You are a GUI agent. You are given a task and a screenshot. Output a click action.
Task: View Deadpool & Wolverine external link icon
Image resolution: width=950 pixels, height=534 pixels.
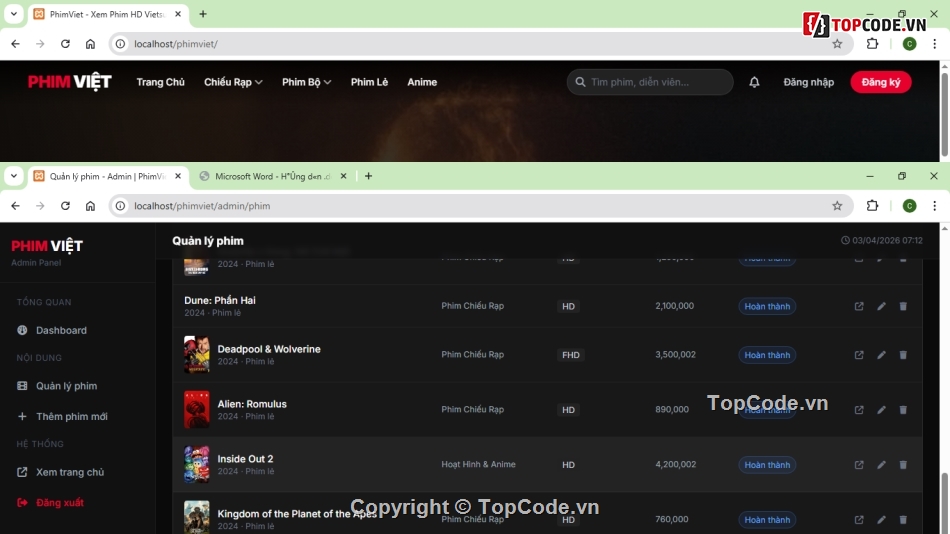[859, 355]
